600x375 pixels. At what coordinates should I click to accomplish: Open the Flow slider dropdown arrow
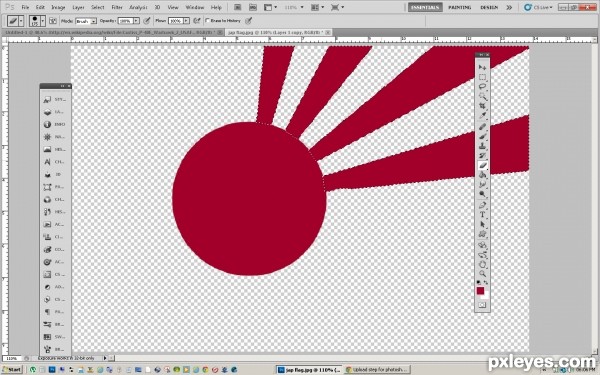coord(186,21)
